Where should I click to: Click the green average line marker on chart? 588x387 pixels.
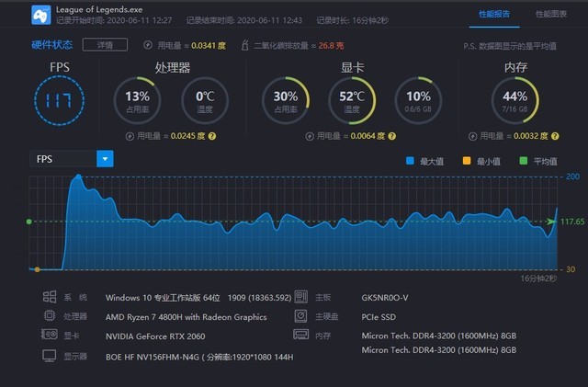tap(30, 222)
